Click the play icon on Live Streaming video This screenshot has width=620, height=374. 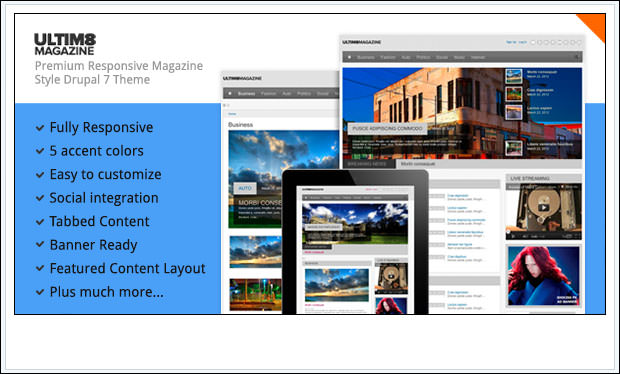point(543,207)
